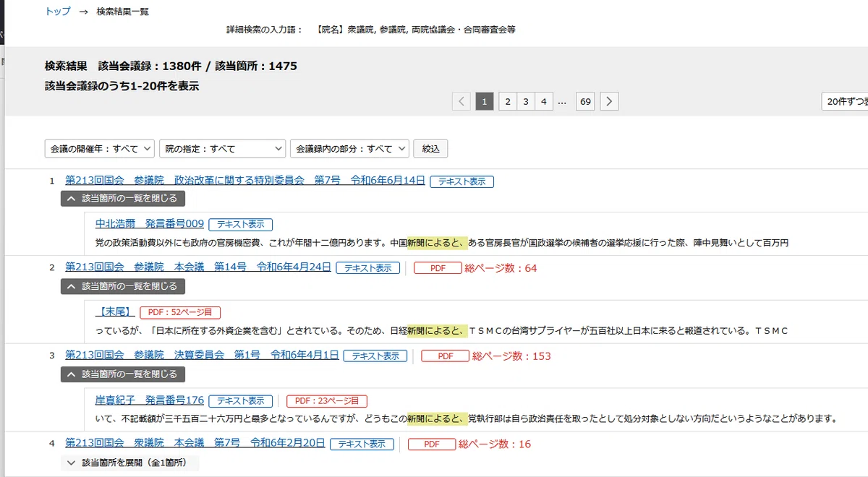Click the 総ページ数：153 text
868x477 pixels.
click(511, 356)
